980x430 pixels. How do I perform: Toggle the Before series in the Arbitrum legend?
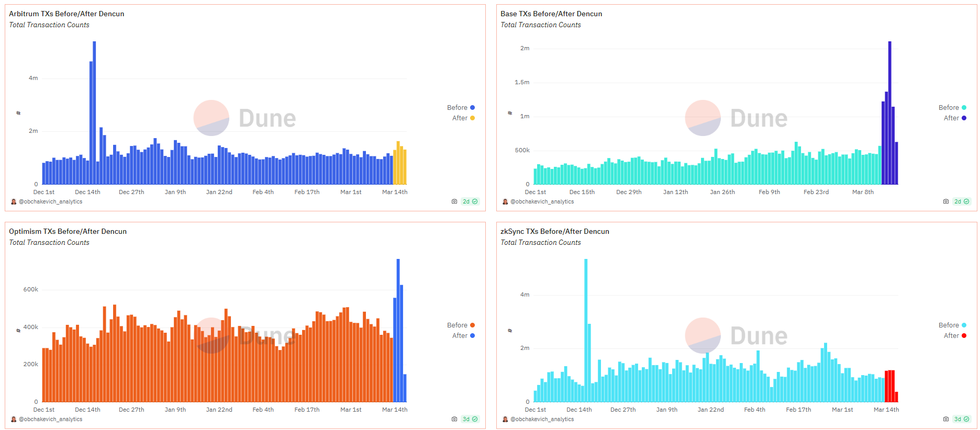pyautogui.click(x=457, y=108)
